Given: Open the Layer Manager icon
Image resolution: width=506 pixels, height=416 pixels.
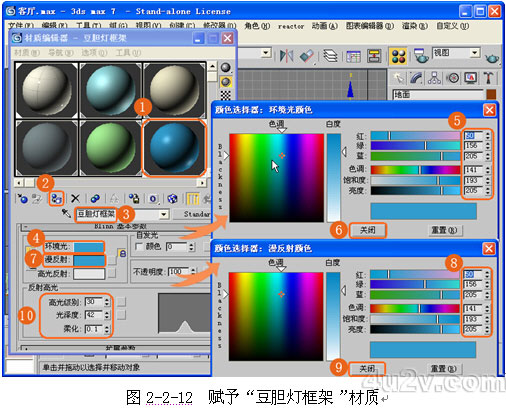Looking at the screenshot, I should (x=331, y=56).
